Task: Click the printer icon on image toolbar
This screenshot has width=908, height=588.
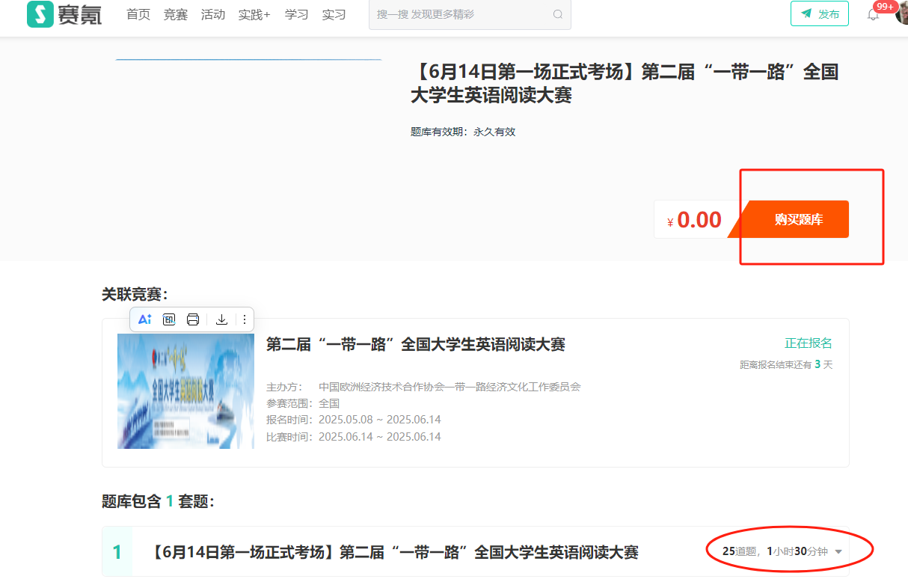Action: (x=193, y=319)
